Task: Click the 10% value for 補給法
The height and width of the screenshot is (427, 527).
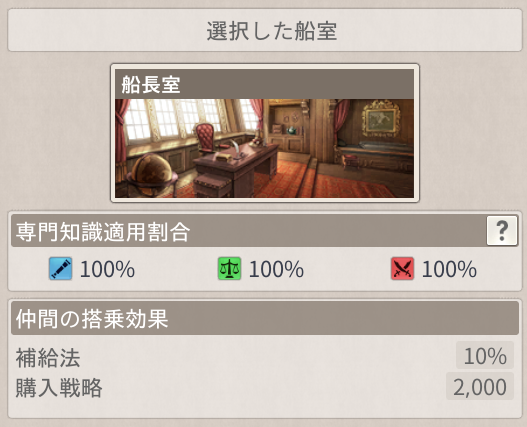Action: (485, 356)
